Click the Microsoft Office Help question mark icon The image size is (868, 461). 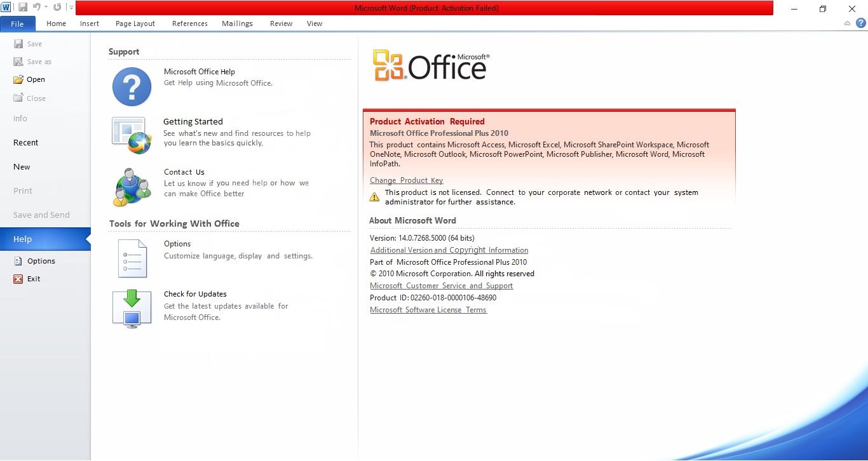coord(132,87)
